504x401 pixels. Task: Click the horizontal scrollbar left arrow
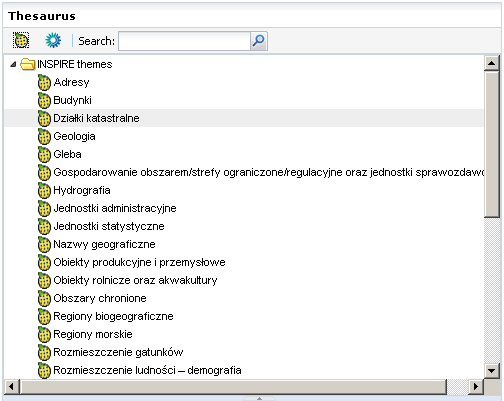[12, 386]
